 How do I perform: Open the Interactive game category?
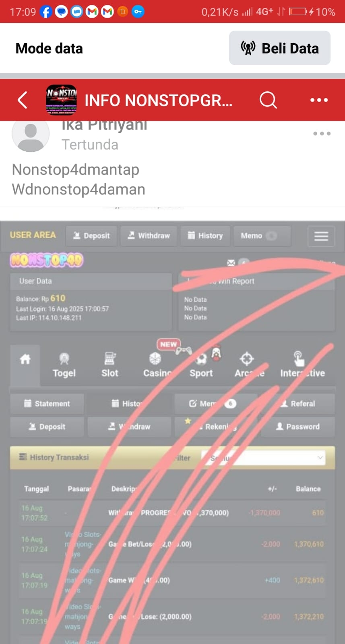pyautogui.click(x=302, y=365)
